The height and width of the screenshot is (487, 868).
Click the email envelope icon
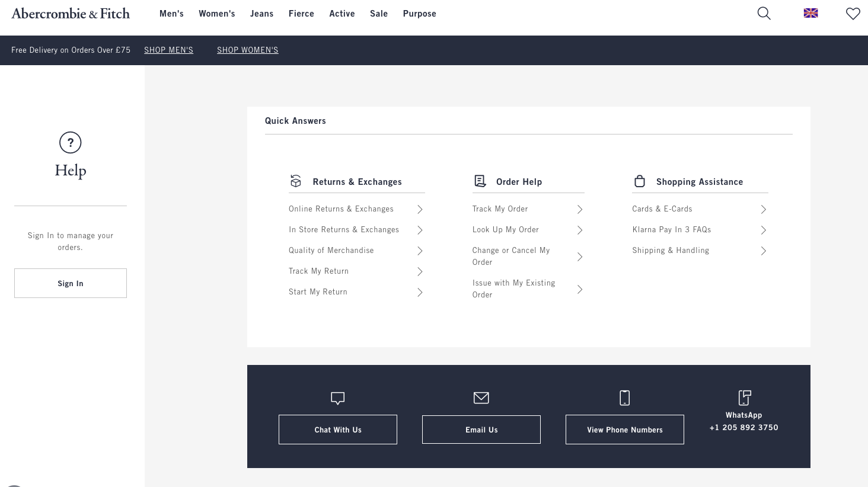point(481,398)
